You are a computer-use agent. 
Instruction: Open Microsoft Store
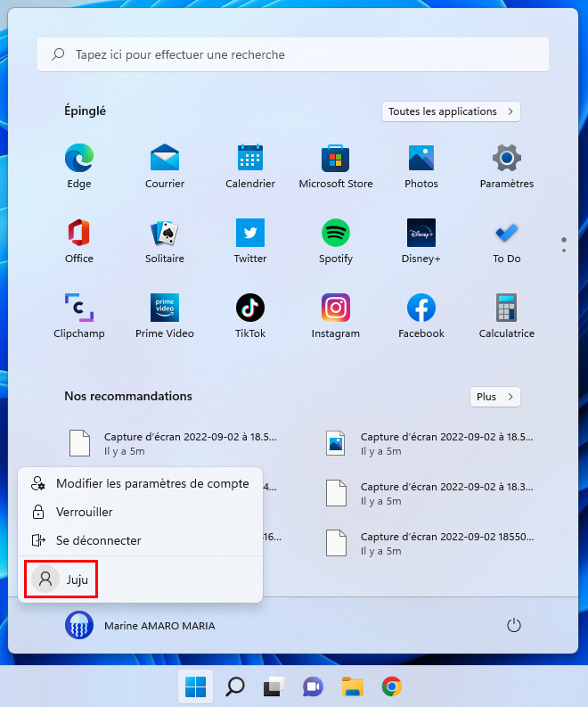pyautogui.click(x=336, y=166)
